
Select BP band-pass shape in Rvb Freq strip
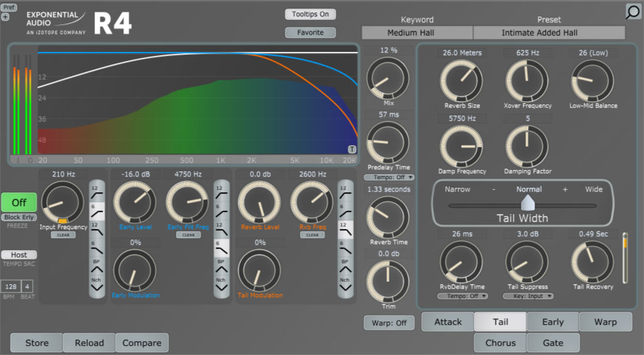coord(346,266)
